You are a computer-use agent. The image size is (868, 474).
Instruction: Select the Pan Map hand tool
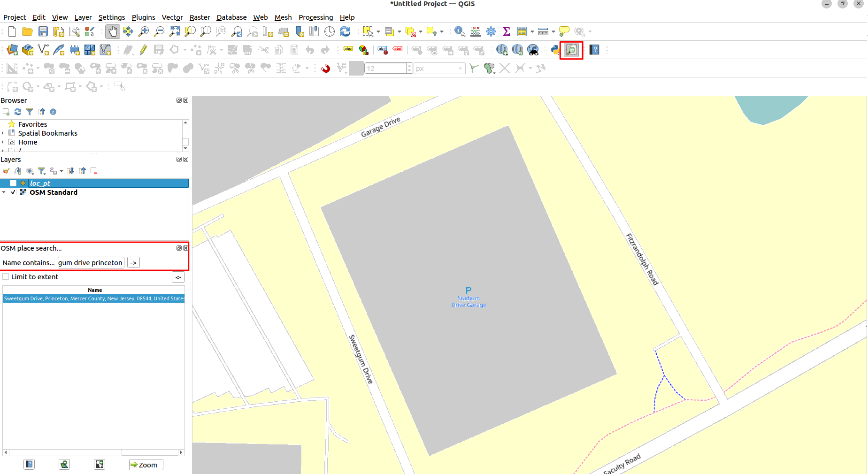[x=112, y=31]
